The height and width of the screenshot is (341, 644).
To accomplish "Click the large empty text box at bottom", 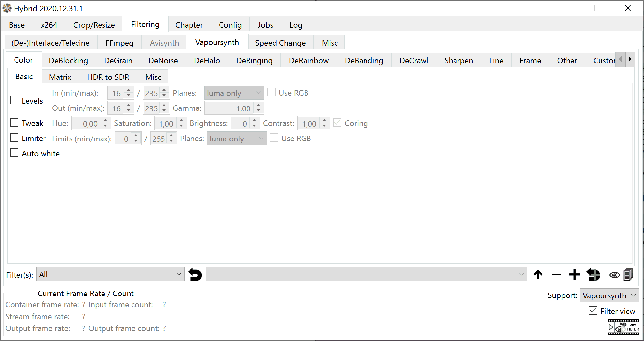I will [357, 312].
